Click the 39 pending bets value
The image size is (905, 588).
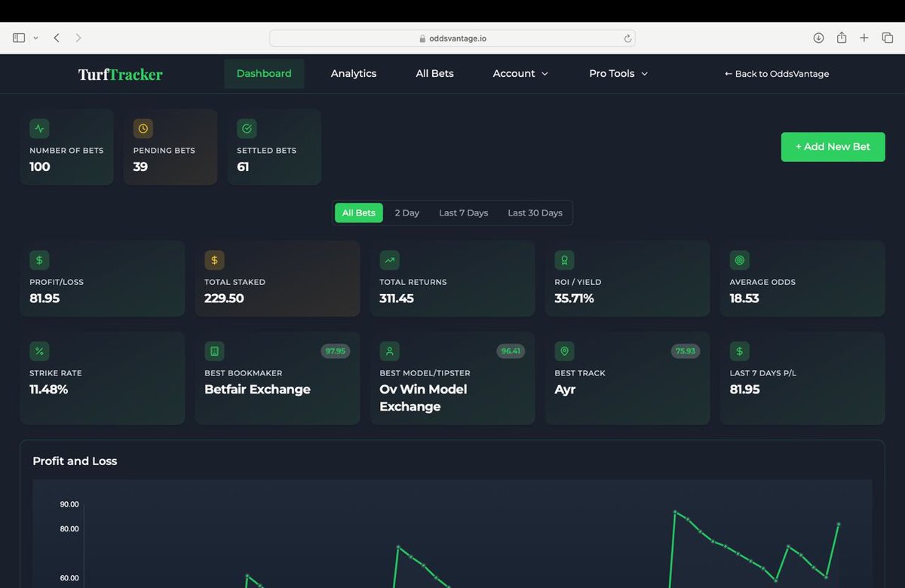(x=140, y=167)
